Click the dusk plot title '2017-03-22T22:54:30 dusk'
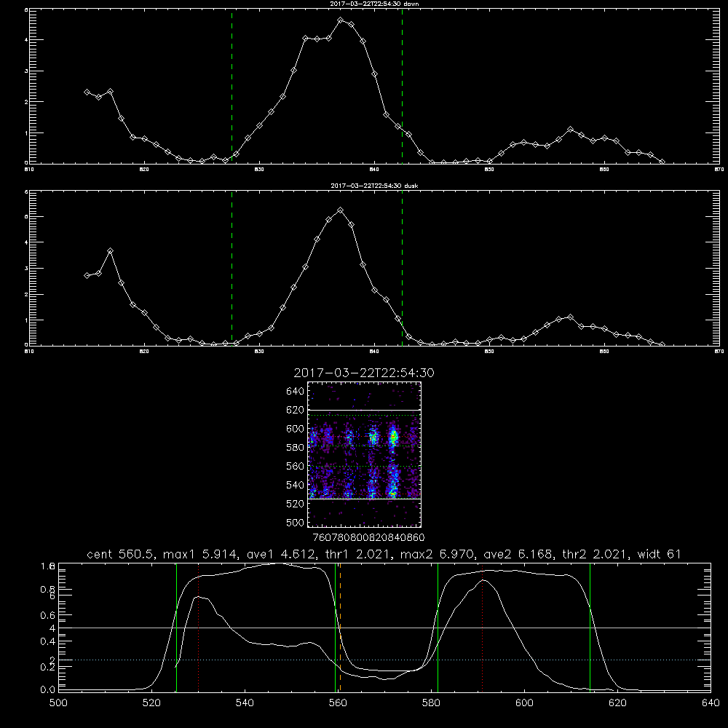Image resolution: width=728 pixels, height=728 pixels. point(374,186)
